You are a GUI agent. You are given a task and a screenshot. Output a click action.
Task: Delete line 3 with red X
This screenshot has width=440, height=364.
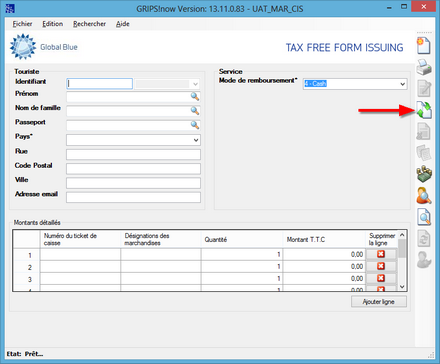(x=381, y=278)
